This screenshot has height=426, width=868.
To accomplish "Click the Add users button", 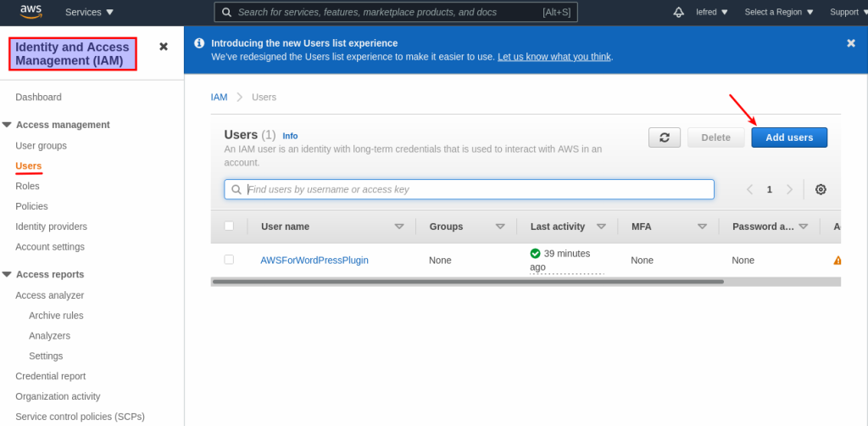I will click(789, 137).
